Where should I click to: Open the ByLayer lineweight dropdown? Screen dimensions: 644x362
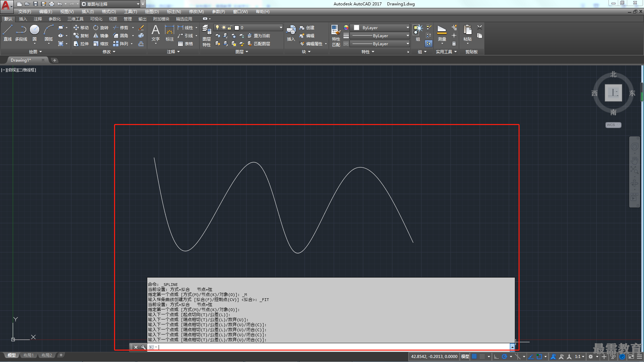[380, 36]
